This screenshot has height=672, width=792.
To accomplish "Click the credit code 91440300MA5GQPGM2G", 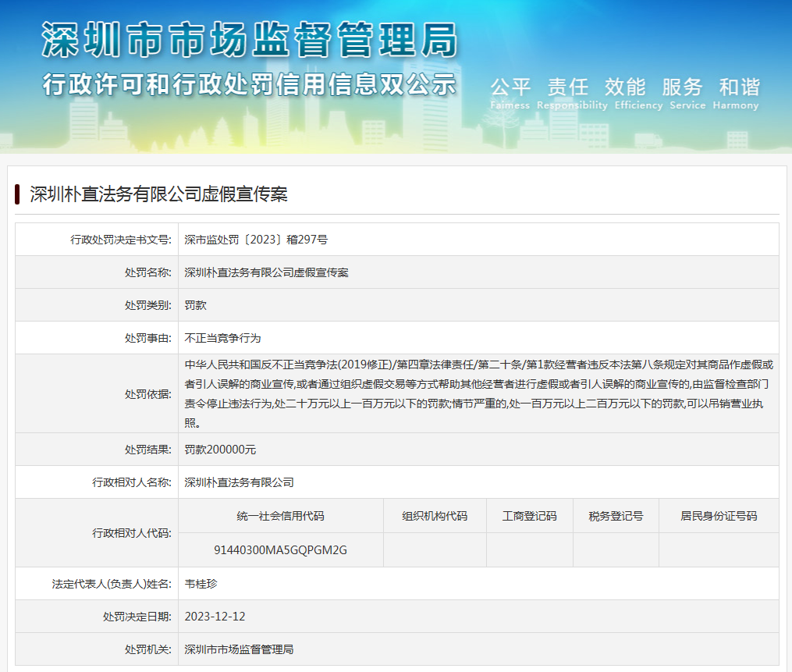I will coord(280,550).
